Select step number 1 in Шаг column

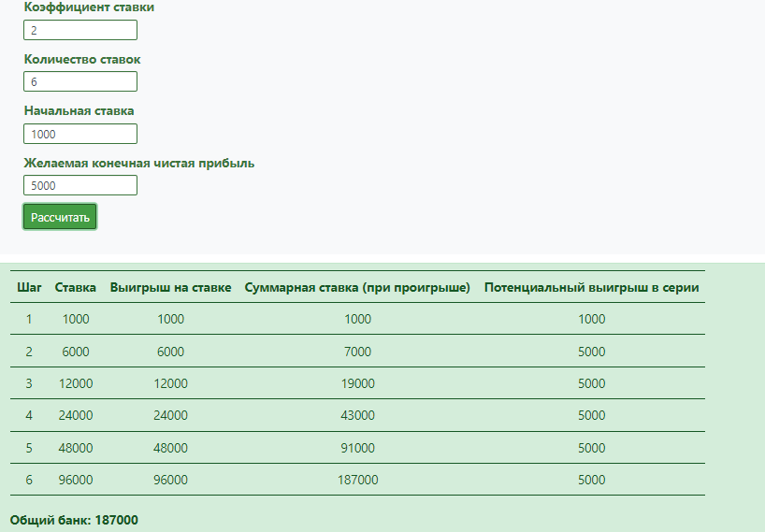29,319
